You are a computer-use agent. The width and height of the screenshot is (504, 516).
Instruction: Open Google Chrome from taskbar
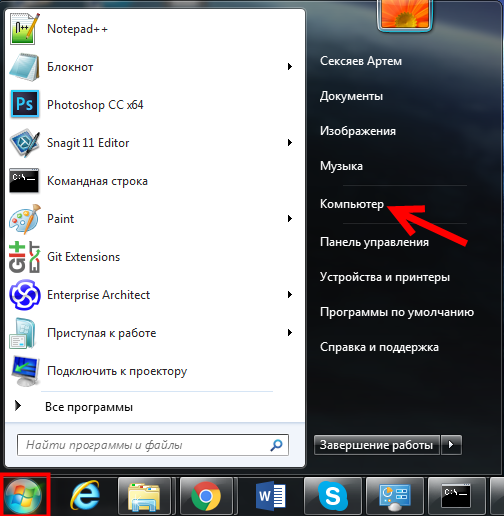coord(206,496)
